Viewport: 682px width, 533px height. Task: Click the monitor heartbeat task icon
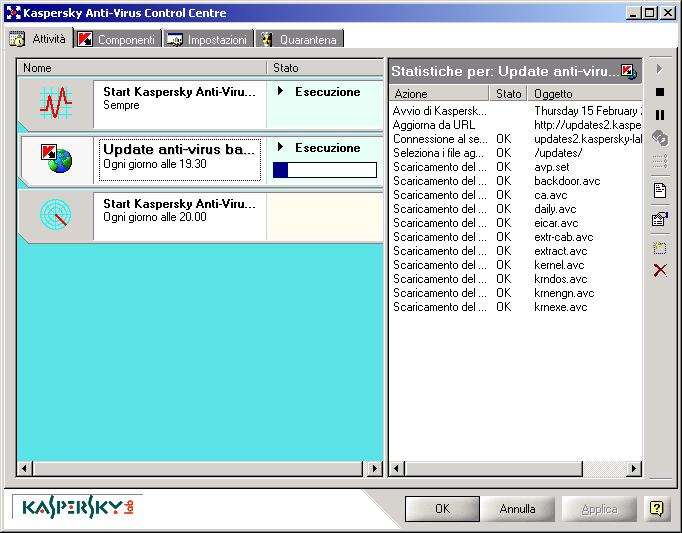click(56, 103)
